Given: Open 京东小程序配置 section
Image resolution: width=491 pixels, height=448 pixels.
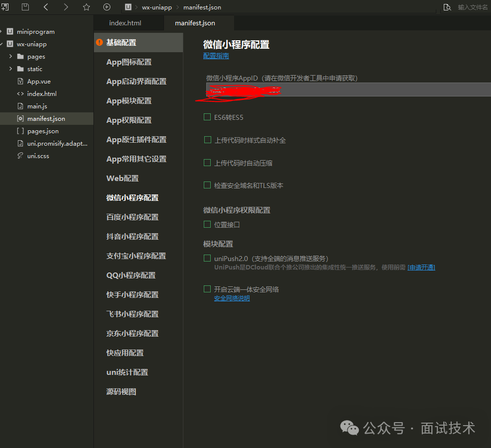Looking at the screenshot, I should 133,334.
